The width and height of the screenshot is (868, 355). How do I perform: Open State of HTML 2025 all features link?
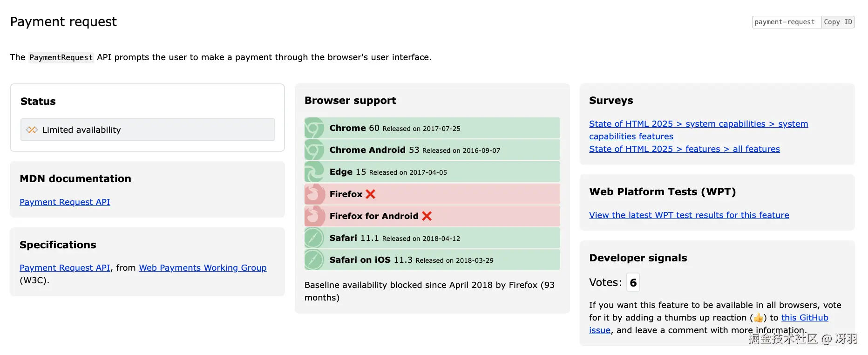tap(684, 149)
